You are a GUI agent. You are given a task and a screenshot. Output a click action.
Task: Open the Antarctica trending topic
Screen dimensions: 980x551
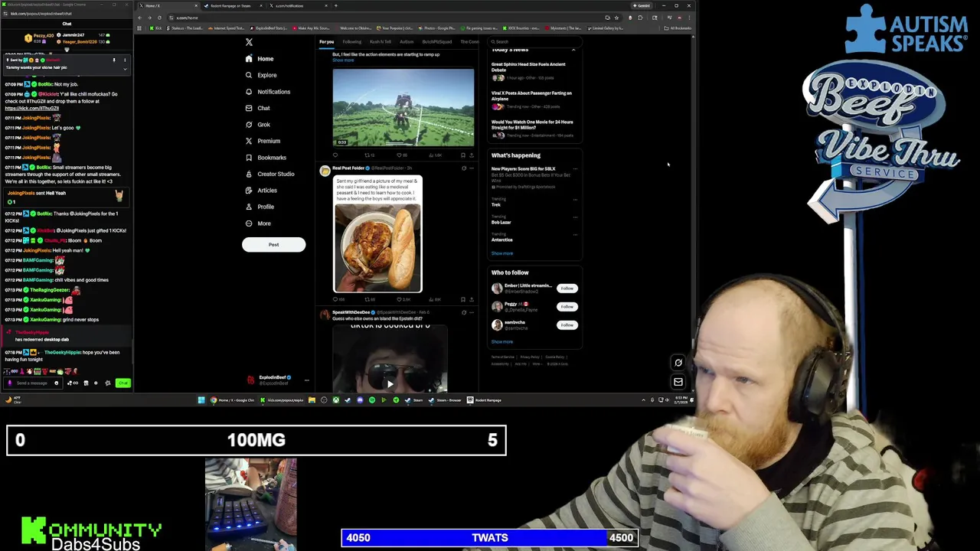tap(502, 240)
